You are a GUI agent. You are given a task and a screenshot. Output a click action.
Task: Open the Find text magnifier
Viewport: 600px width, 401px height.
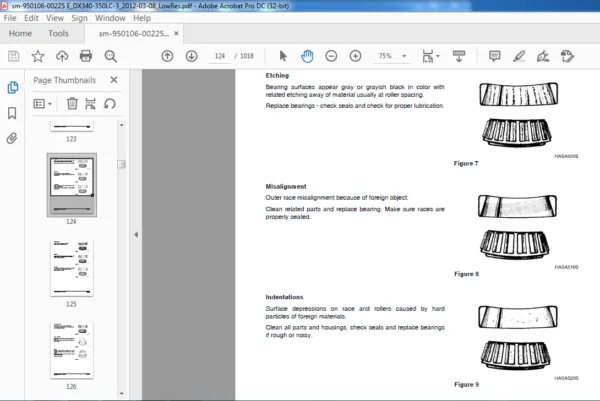pos(111,56)
